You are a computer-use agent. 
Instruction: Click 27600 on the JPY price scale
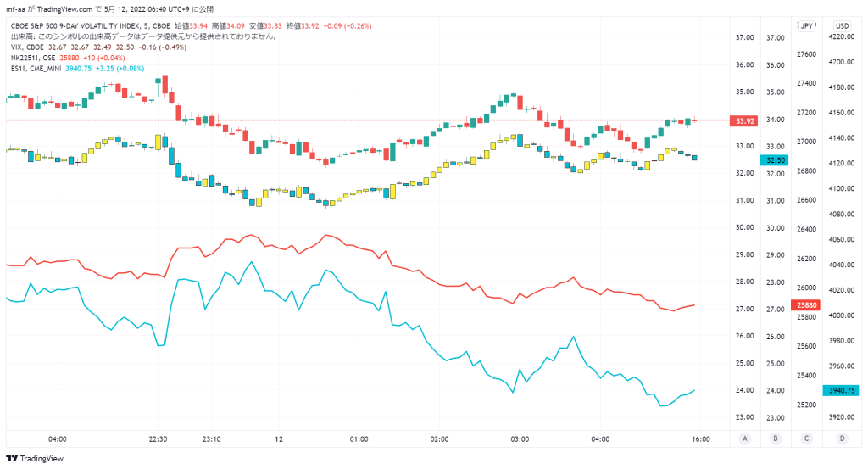point(807,54)
